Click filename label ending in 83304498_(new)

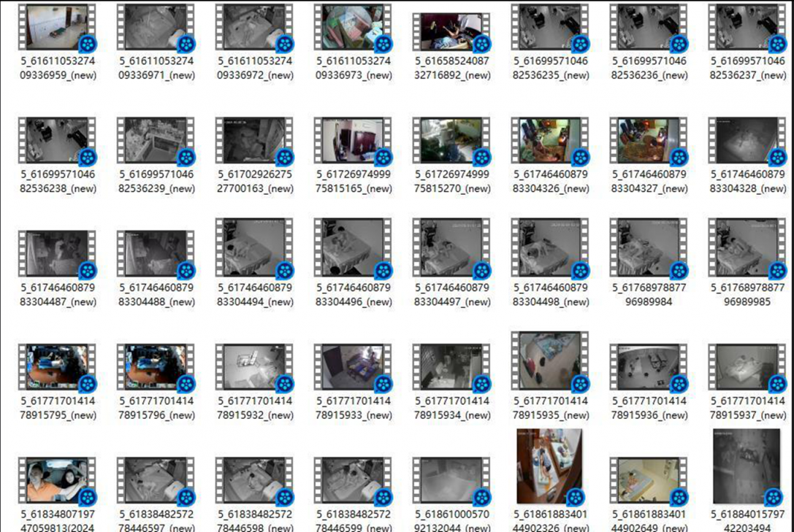coord(550,295)
